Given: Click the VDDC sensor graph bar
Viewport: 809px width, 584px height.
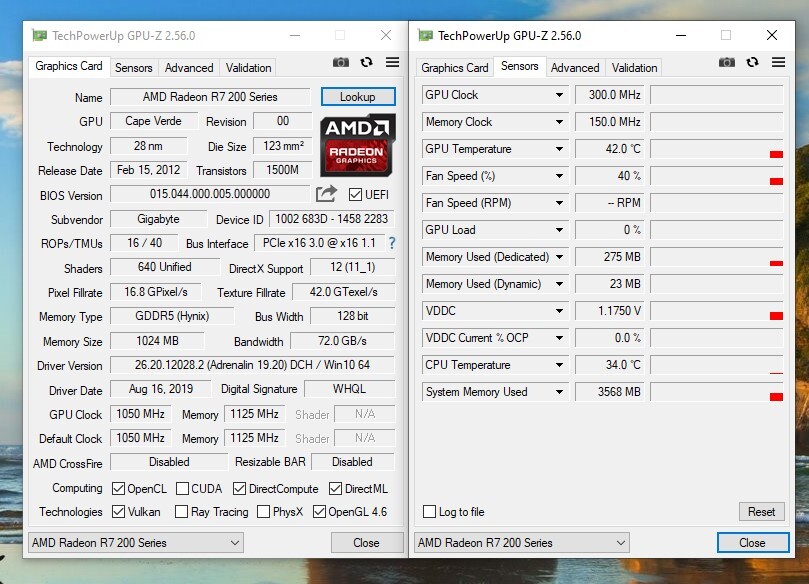Looking at the screenshot, I should pos(716,311).
